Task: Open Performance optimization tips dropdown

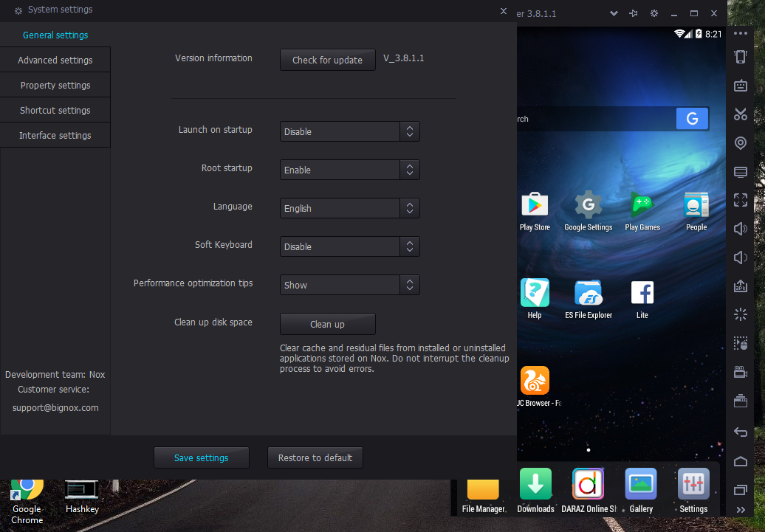Action: 349,286
